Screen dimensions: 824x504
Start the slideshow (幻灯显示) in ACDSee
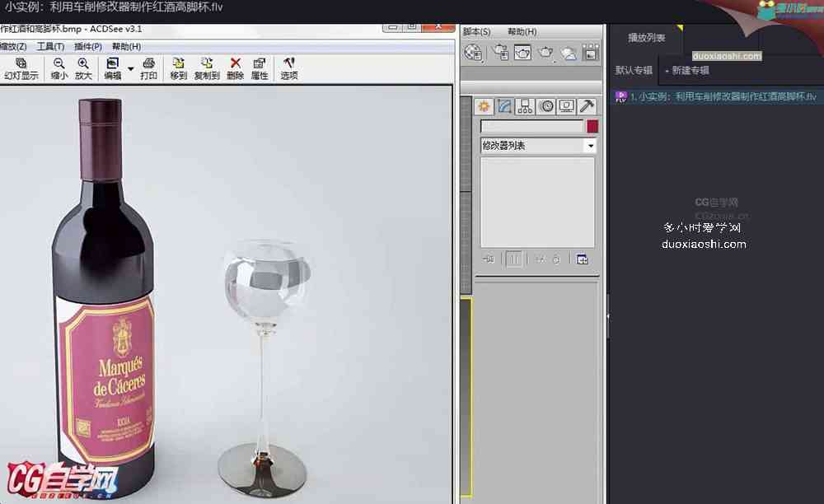[x=21, y=69]
